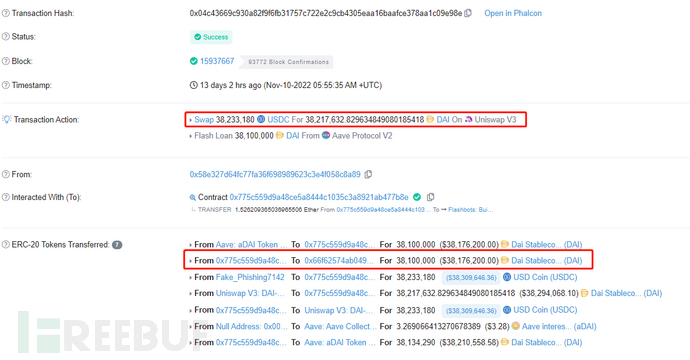Click USDC icon in Fake_Phishing7142 transfer row

[507, 277]
